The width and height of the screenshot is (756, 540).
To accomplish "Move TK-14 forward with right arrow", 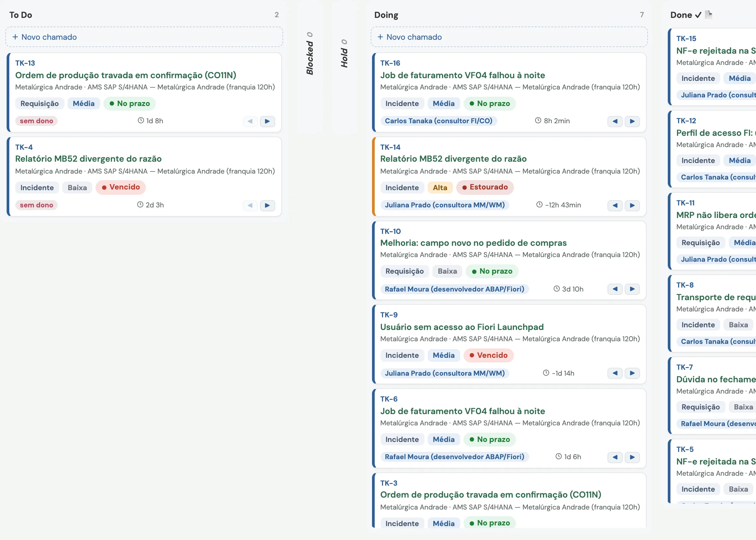I will (x=632, y=205).
